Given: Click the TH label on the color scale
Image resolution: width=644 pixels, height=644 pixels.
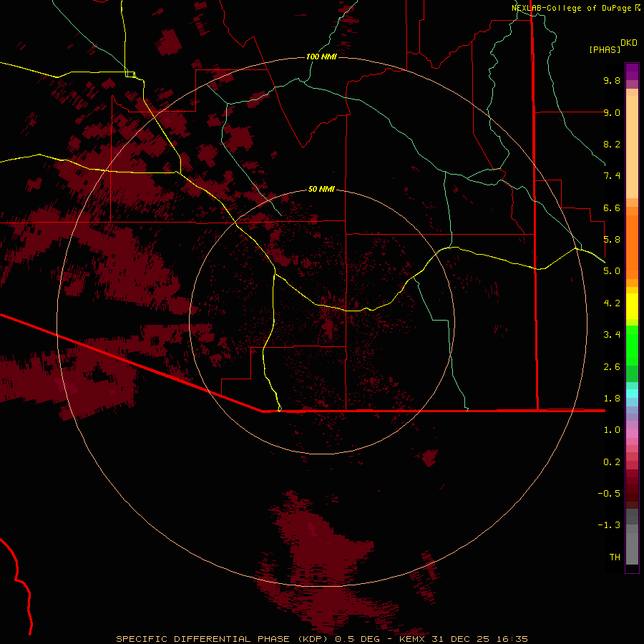Looking at the screenshot, I should click(x=615, y=557).
